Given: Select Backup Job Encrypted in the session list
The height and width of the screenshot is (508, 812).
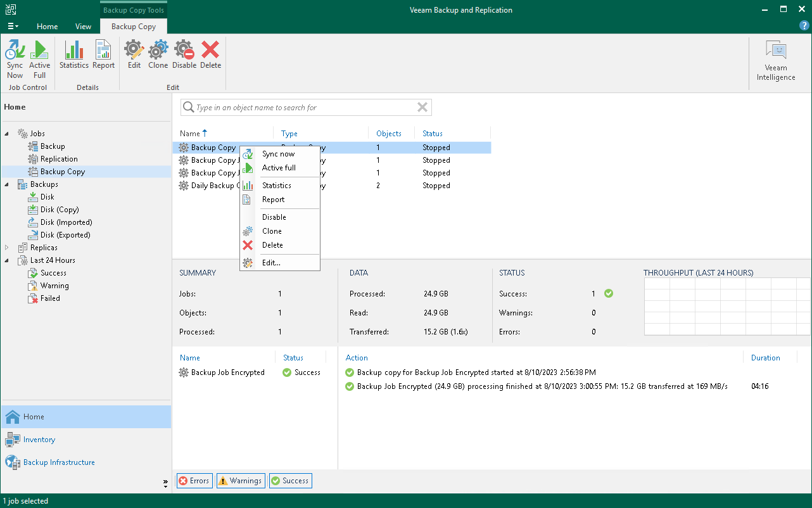Looking at the screenshot, I should tap(228, 372).
